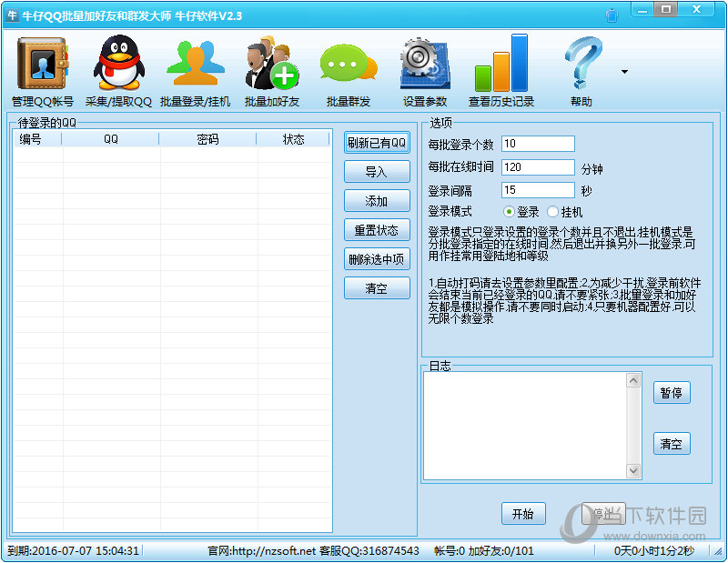This screenshot has height=563, width=728.
Task: Open the 批量加好友 add-friends icon
Action: [272, 63]
